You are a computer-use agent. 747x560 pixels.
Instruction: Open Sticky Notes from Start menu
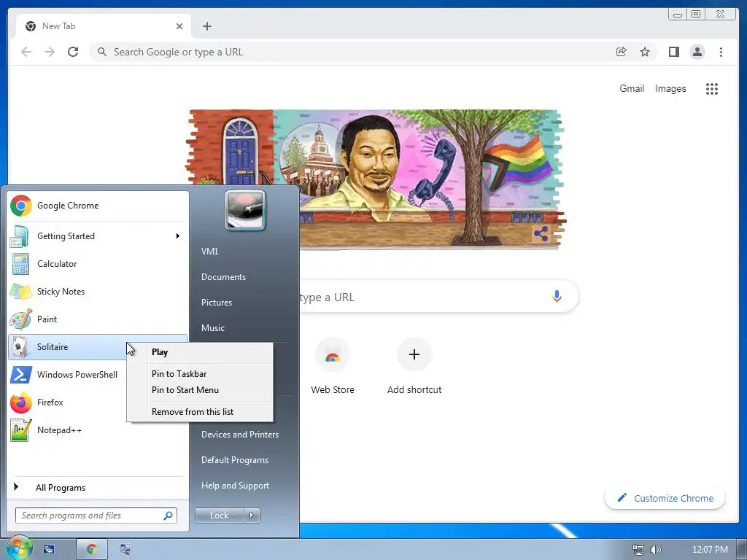pyautogui.click(x=98, y=292)
